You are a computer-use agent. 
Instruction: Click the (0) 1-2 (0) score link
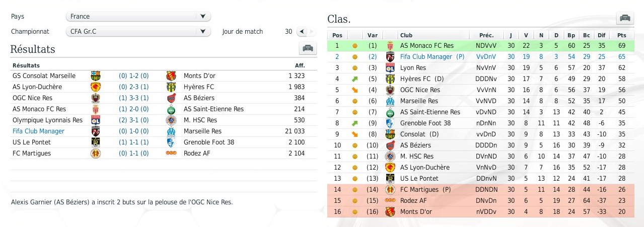pyautogui.click(x=133, y=76)
